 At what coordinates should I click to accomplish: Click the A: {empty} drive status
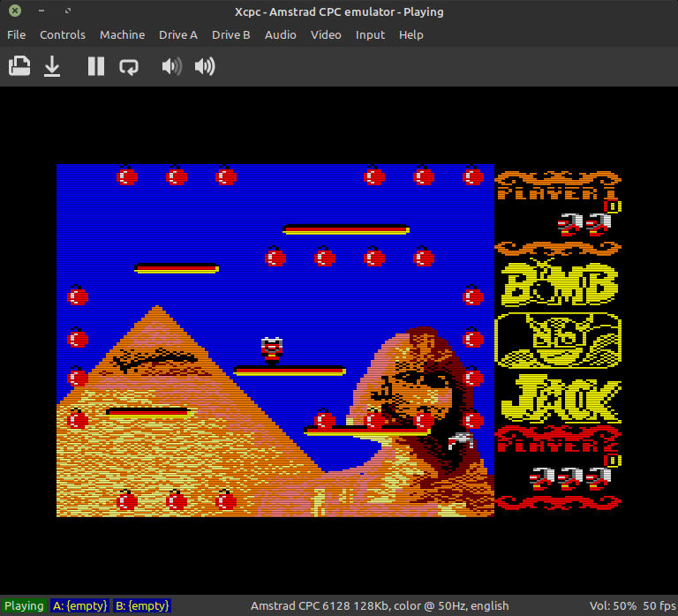pos(80,605)
